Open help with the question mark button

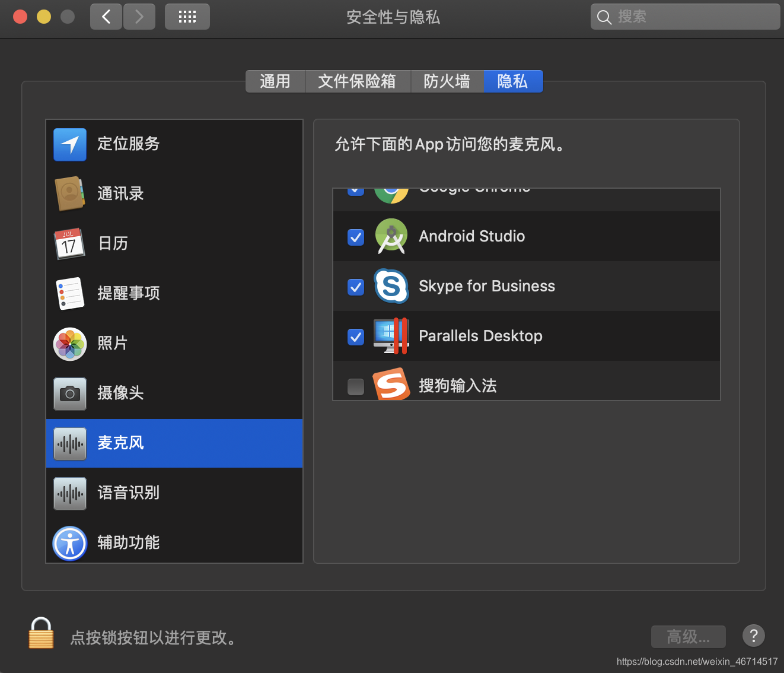[x=754, y=636]
